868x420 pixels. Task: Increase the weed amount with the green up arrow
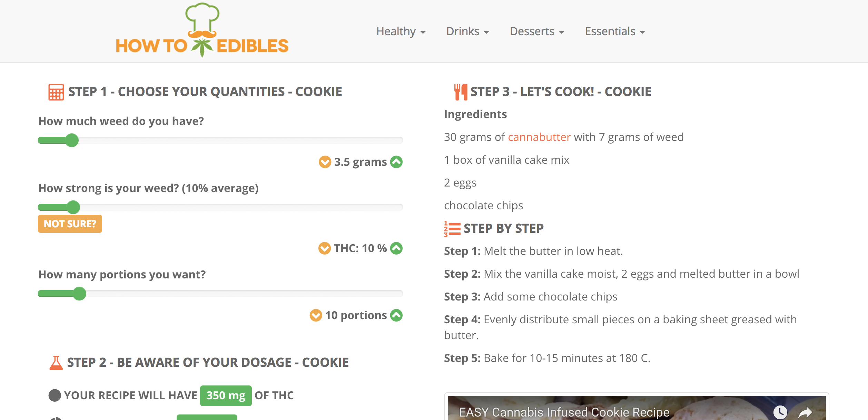396,162
